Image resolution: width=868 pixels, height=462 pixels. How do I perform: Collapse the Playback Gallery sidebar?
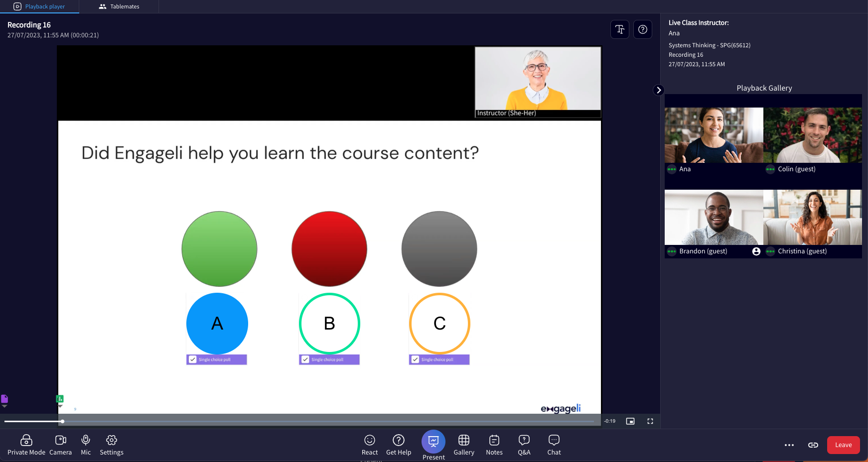[x=658, y=90]
